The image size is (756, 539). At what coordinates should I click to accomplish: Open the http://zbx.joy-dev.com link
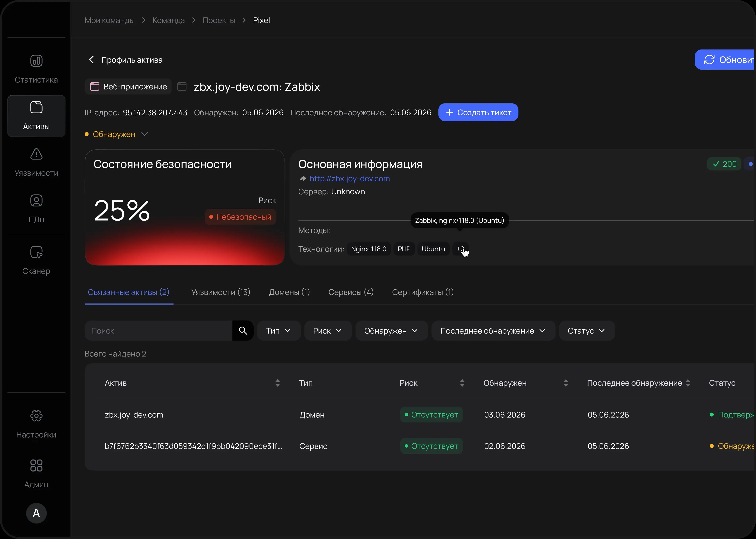[x=349, y=179]
